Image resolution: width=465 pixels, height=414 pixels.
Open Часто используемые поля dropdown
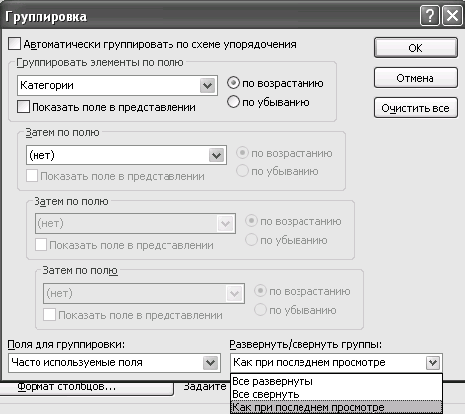click(211, 363)
